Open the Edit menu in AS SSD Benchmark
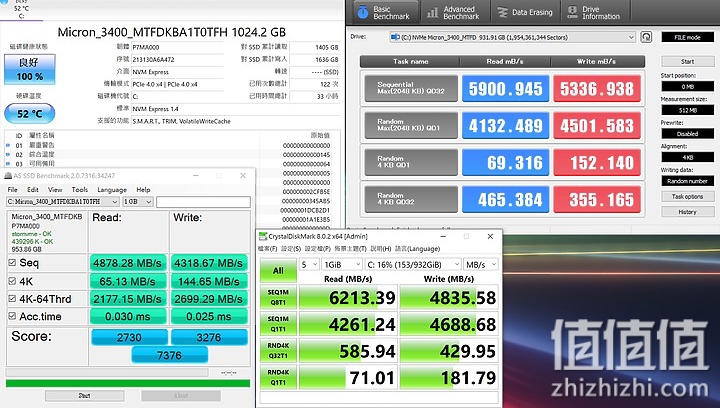720x408 pixels. coord(33,190)
